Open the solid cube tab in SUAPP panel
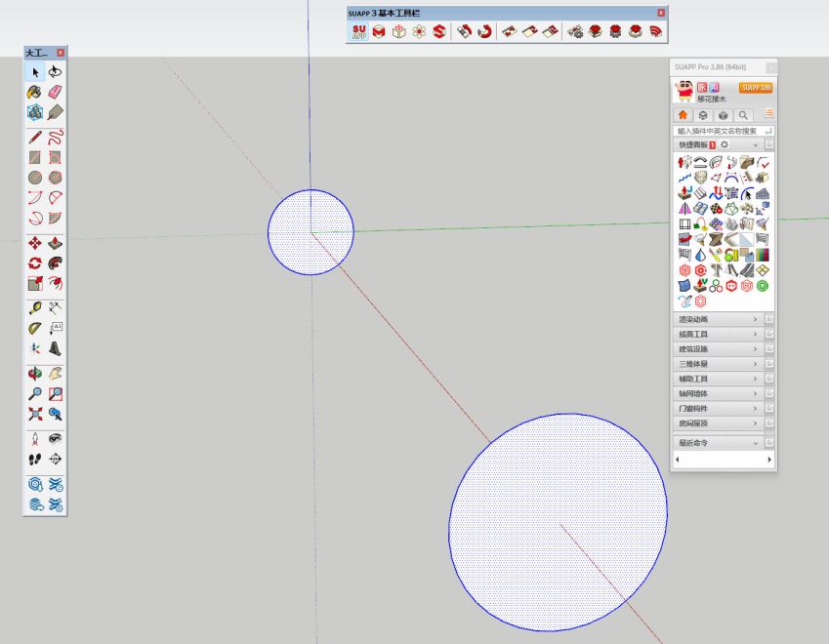829x644 pixels. click(724, 115)
